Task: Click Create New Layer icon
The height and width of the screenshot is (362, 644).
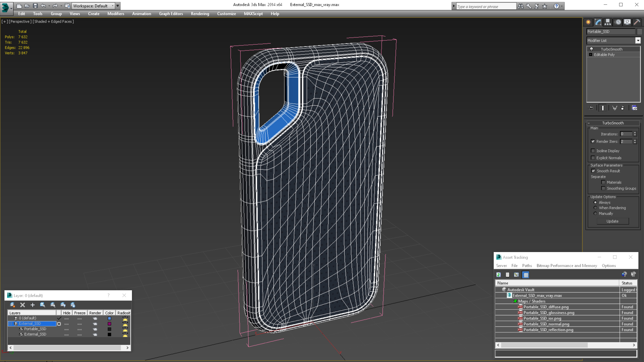Action: click(12, 305)
